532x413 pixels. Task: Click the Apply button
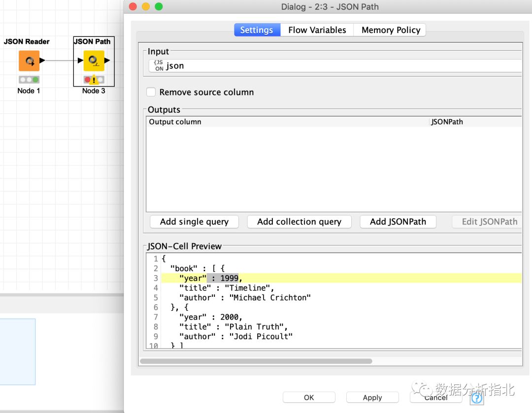pyautogui.click(x=372, y=397)
